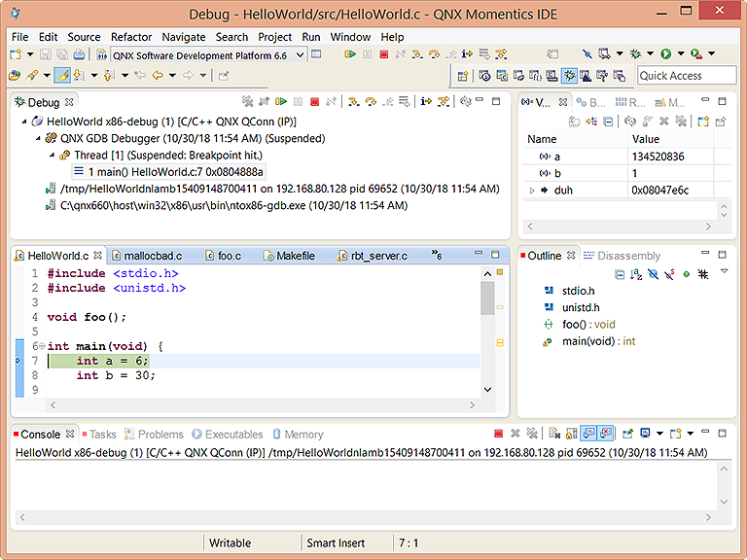Open the QNX Software Development Platform dropdown
This screenshot has width=747, height=560.
[x=300, y=55]
